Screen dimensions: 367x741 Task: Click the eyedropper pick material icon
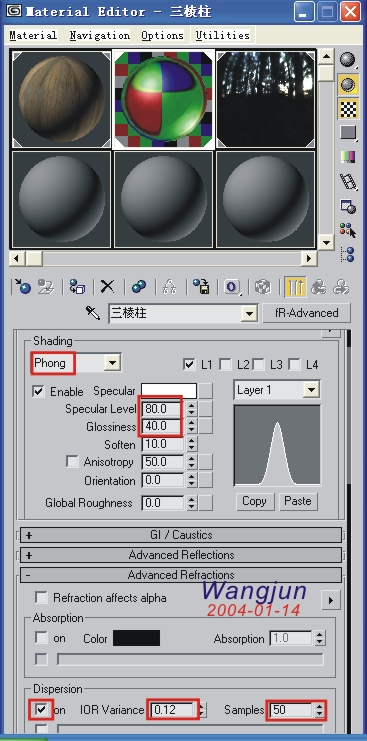(x=93, y=313)
